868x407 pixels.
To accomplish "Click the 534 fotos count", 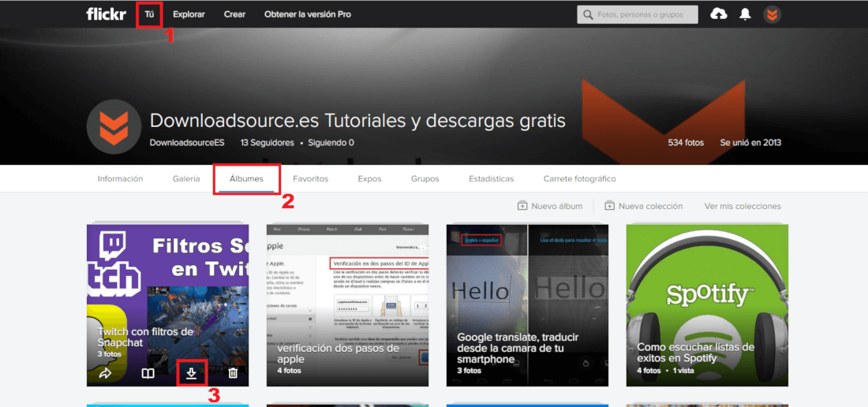I will 686,143.
